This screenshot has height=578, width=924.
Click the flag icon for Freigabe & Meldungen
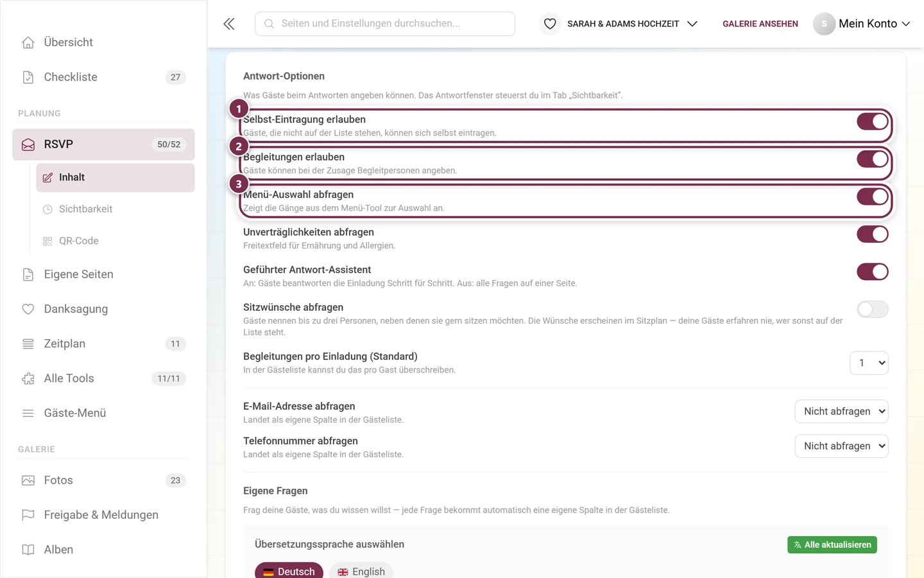pos(28,515)
